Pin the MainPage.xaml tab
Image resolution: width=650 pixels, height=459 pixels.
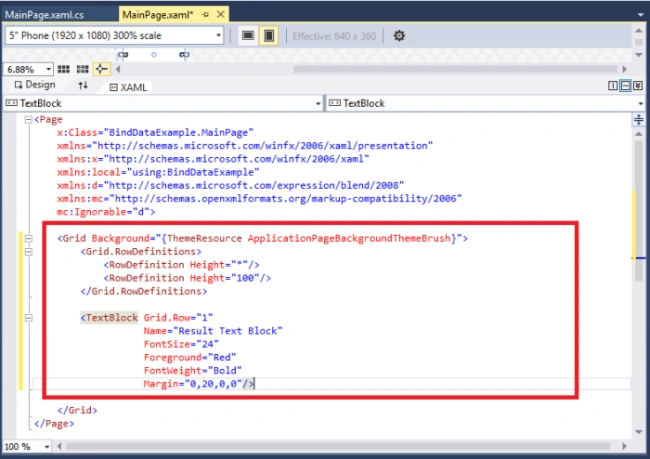(205, 15)
